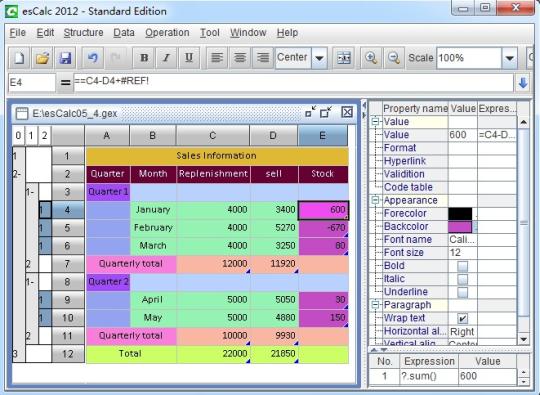
Task: Toggle the Italic property checkbox
Action: pos(463,279)
